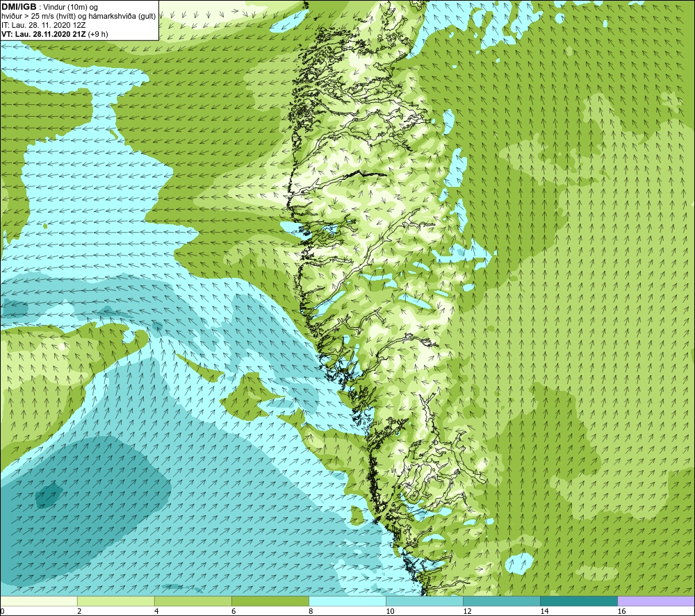Screen dimensions: 695x616
Task: Click the 8–10 m/s light cyan legend swatch
Action: [347, 601]
